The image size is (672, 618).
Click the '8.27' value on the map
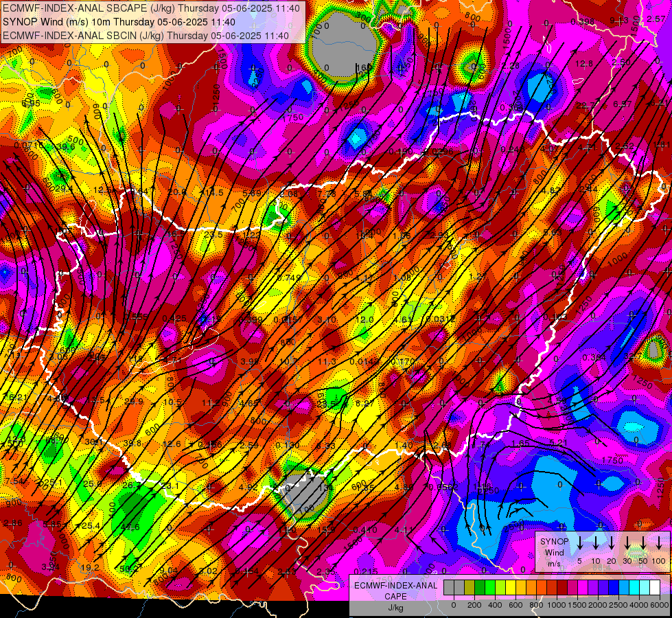[x=365, y=403]
